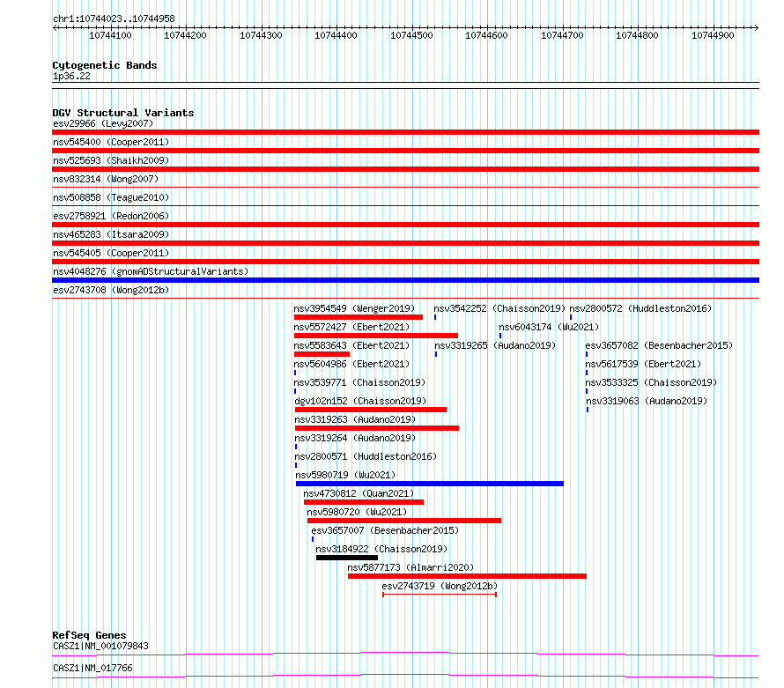Image resolution: width=784 pixels, height=688 pixels.
Task: Select the nsv4730812 (Quan2021) label
Action: [359, 493]
